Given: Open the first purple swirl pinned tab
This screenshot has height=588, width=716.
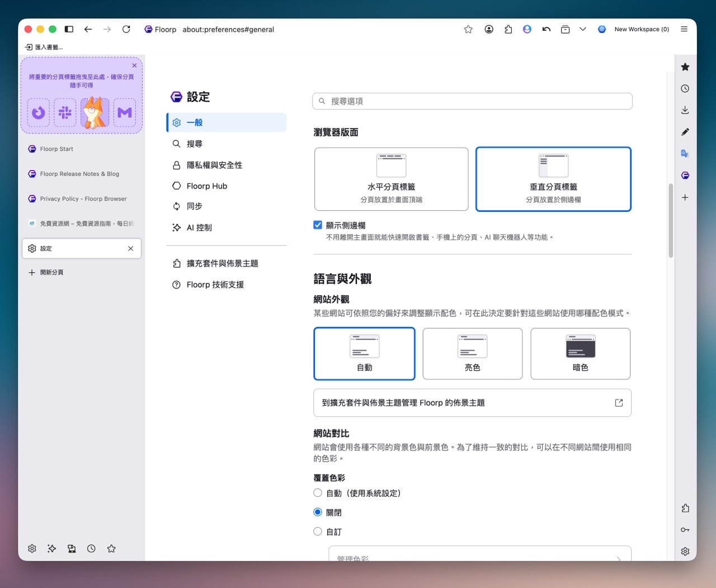Looking at the screenshot, I should [x=39, y=113].
